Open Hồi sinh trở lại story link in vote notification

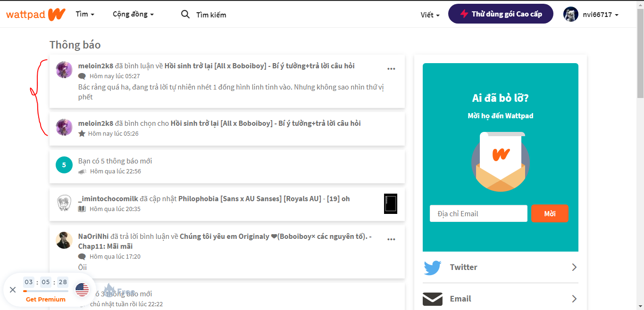[266, 123]
